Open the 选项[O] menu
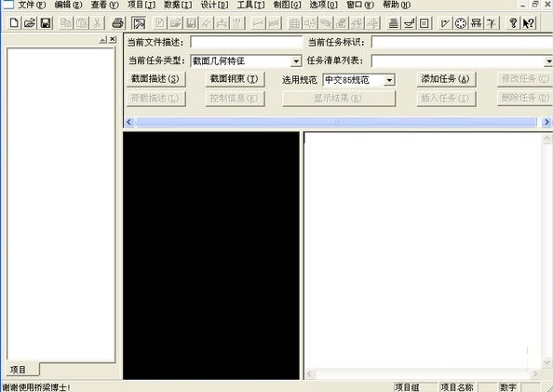This screenshot has height=392, width=553. point(323,5)
